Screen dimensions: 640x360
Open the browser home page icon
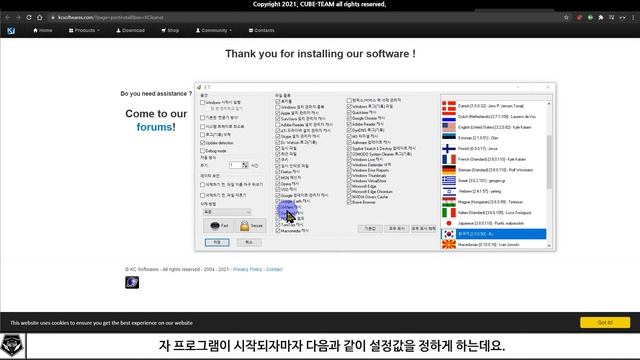[40, 18]
